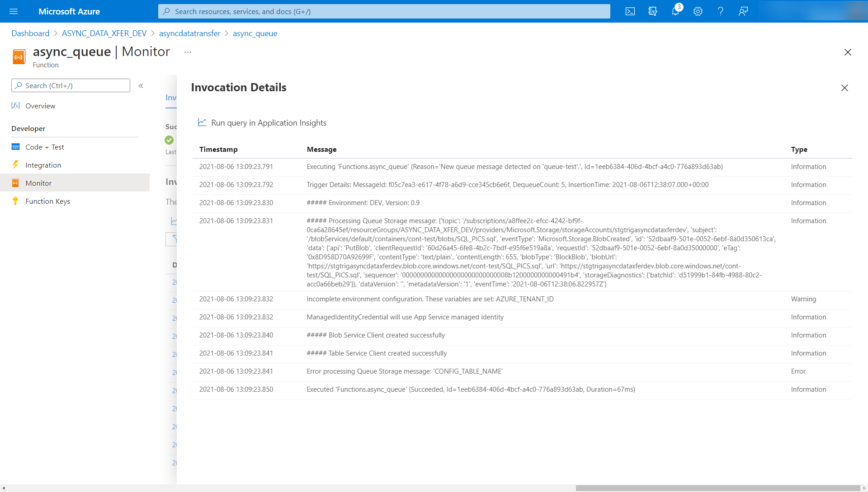Open the ellipsis menu next to Monitor title
This screenshot has width=868, height=492.
[x=188, y=52]
